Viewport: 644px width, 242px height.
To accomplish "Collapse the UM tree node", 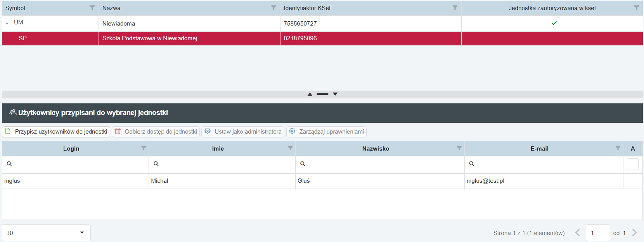I will click(7, 24).
